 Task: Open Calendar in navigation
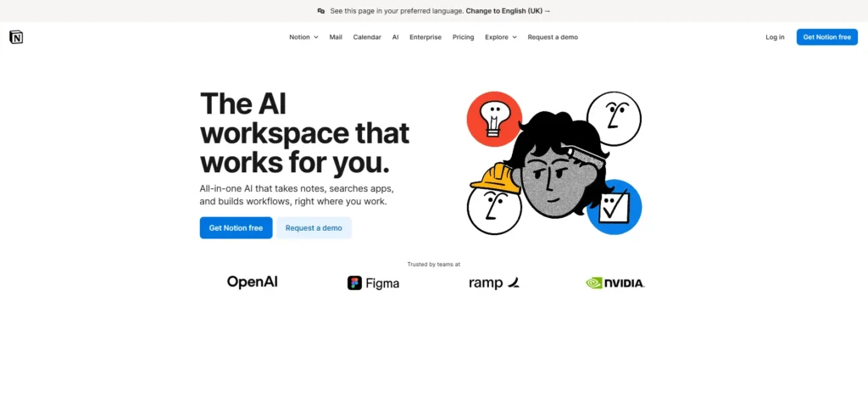pos(367,37)
